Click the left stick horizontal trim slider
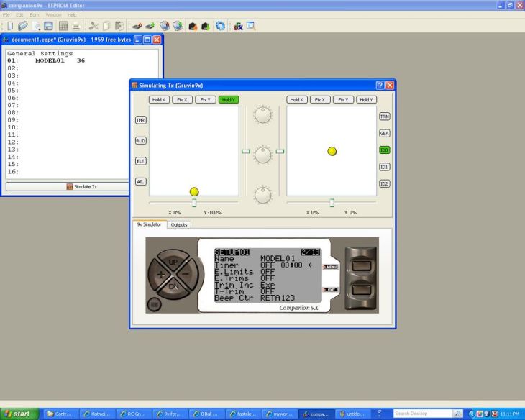525x420 pixels. pos(194,203)
